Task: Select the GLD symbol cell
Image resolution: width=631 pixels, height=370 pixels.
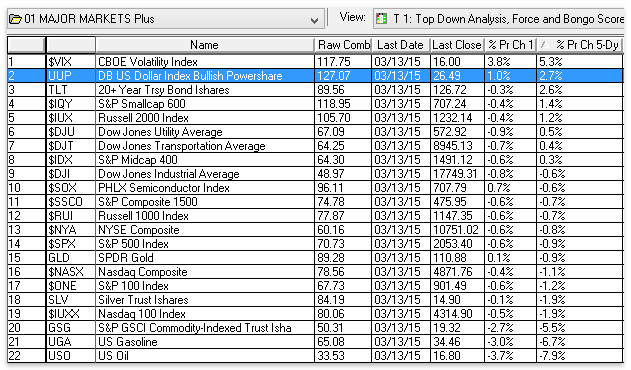Action: coord(71,258)
